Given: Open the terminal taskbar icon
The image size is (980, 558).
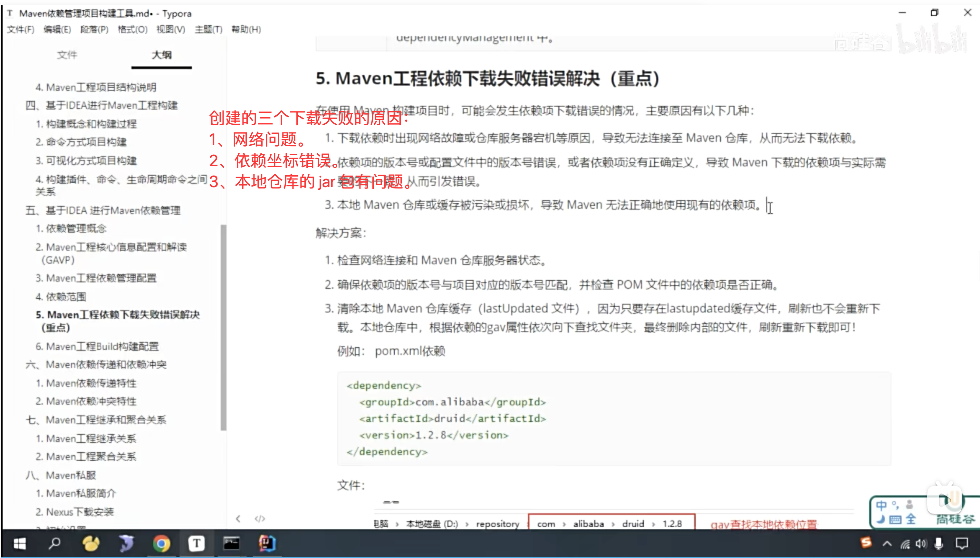Looking at the screenshot, I should 231,543.
